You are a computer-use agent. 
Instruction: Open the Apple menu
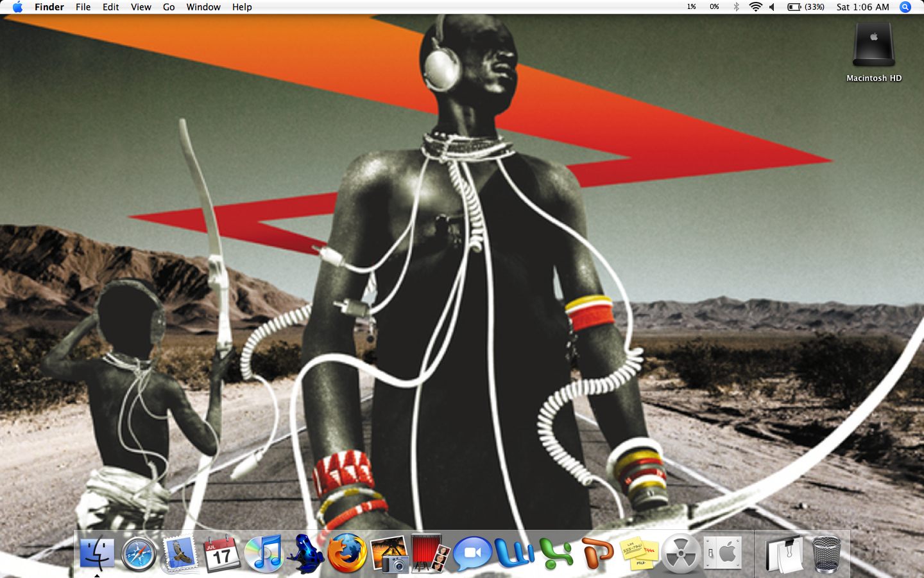[x=17, y=7]
